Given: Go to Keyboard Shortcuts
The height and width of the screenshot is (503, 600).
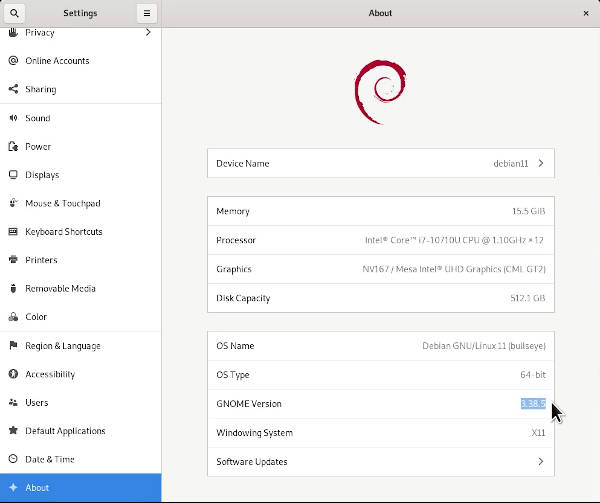Looking at the screenshot, I should pos(80,231).
